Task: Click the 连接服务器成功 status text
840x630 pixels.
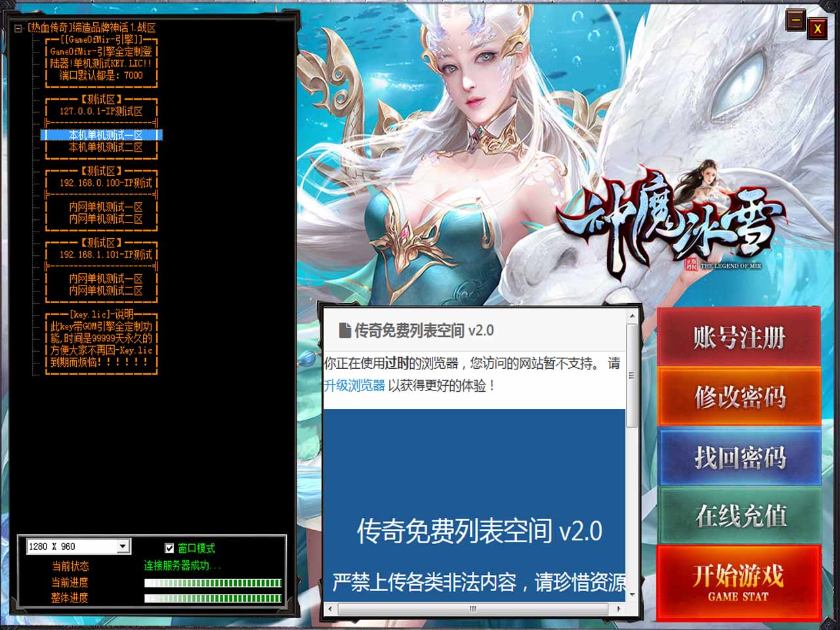Action: (x=182, y=566)
